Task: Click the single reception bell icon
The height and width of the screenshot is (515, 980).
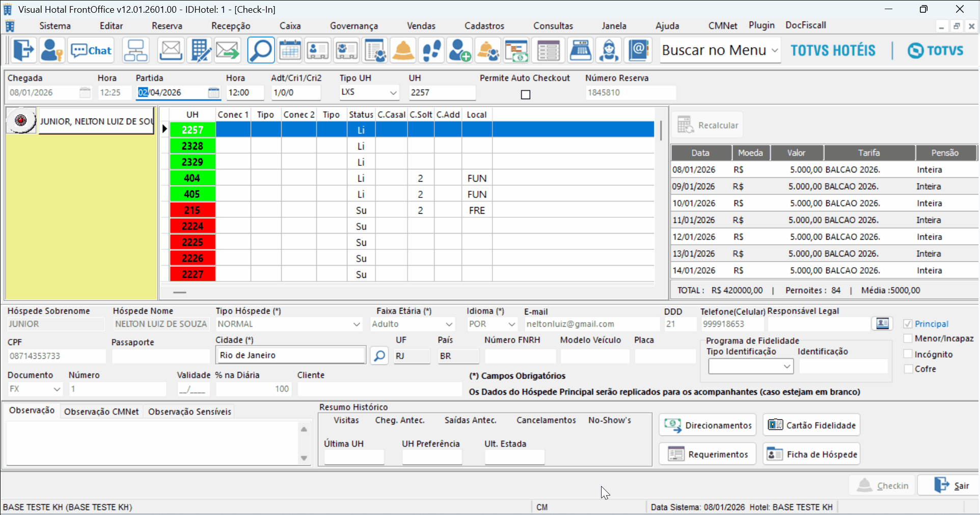Action: click(403, 50)
